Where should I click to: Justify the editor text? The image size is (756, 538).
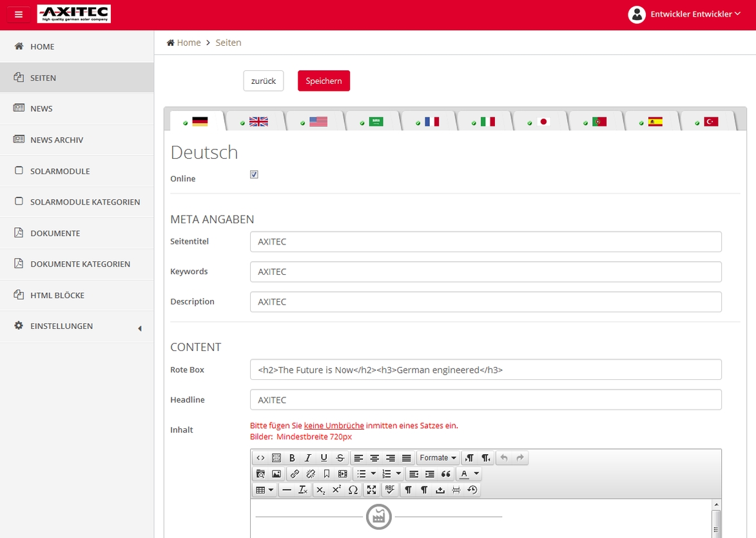pyautogui.click(x=407, y=458)
